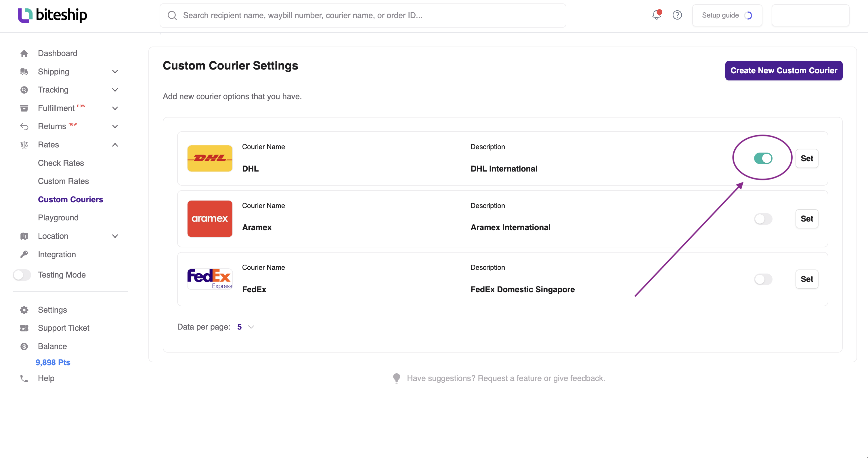Click the Dashboard home icon
Screen dimensions: 868x458
point(24,53)
